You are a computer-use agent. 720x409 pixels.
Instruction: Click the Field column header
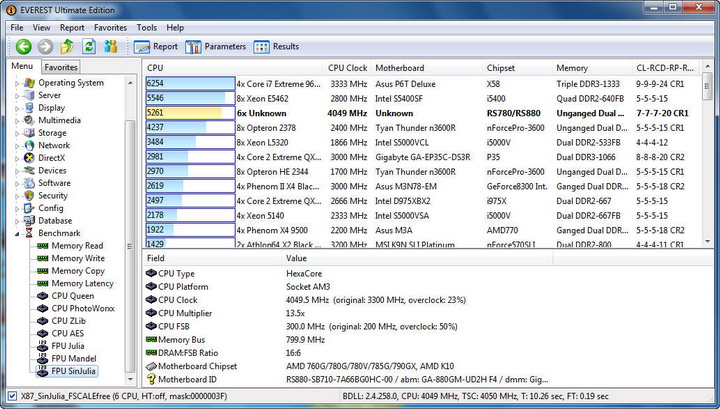(x=212, y=258)
